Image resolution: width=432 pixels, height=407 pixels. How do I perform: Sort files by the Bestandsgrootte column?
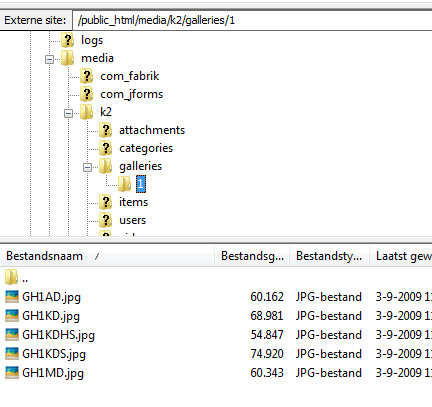252,256
